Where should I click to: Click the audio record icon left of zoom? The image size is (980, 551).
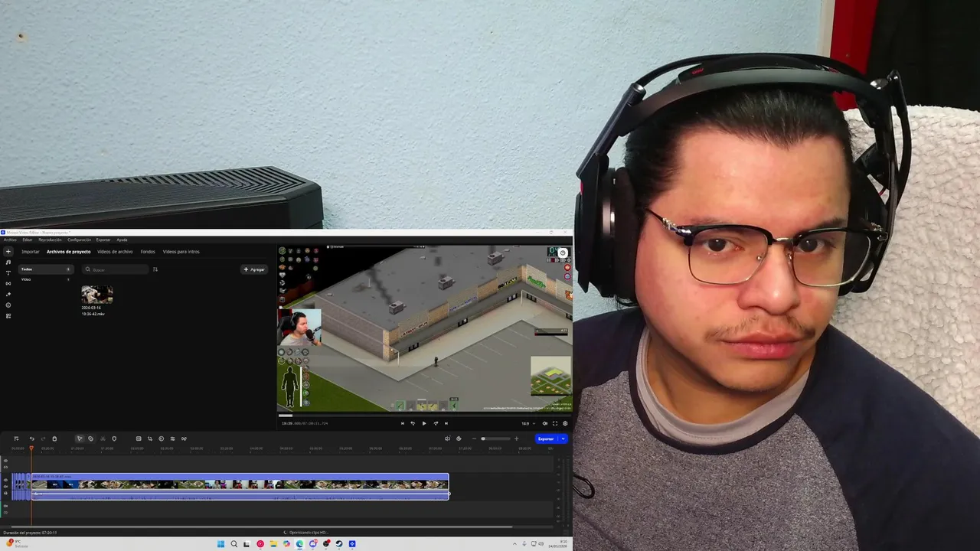pos(448,439)
